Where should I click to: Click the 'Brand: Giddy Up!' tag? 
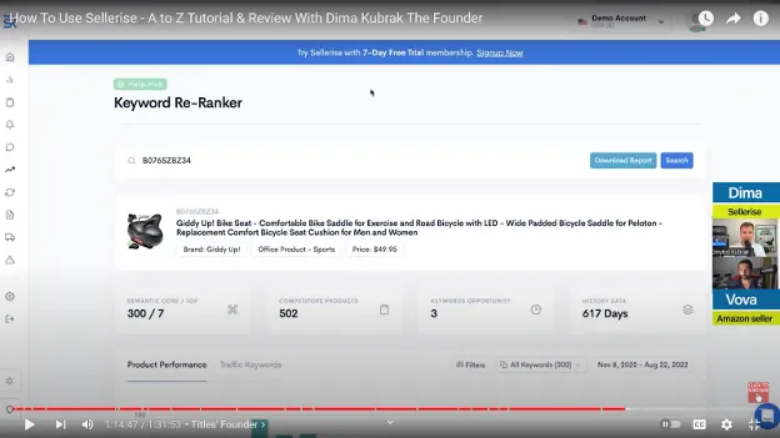click(211, 249)
